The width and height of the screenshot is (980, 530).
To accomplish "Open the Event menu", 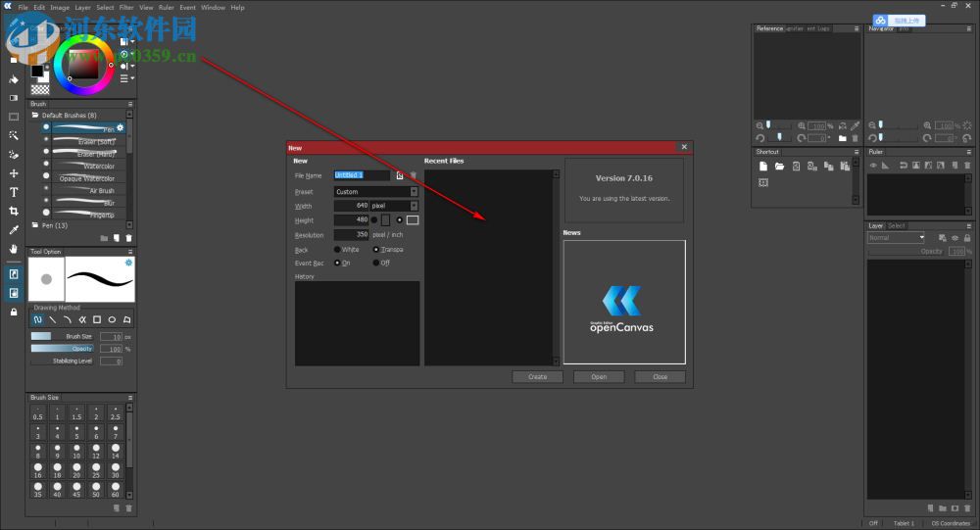I will click(187, 8).
